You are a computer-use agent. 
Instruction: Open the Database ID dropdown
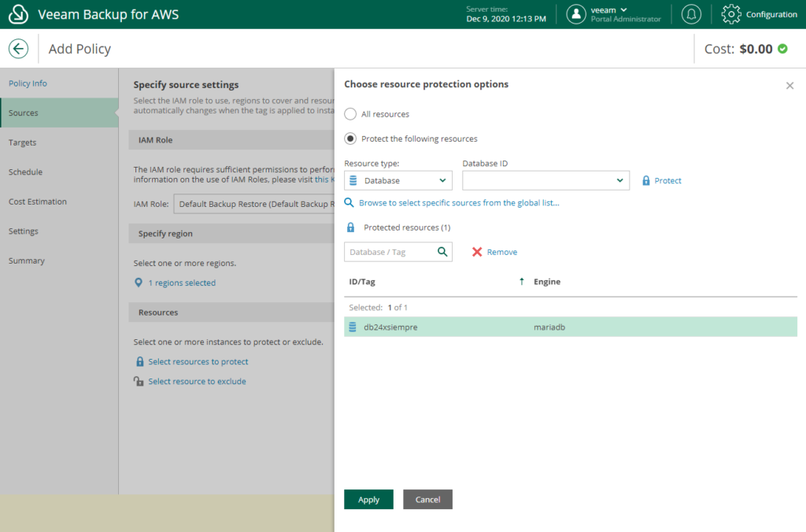click(546, 180)
